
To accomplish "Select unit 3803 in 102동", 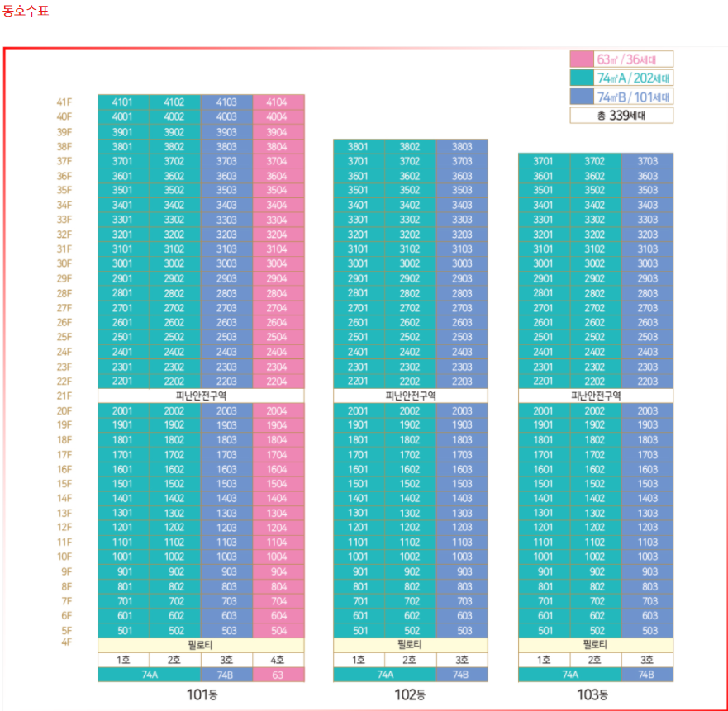I will pyautogui.click(x=462, y=147).
